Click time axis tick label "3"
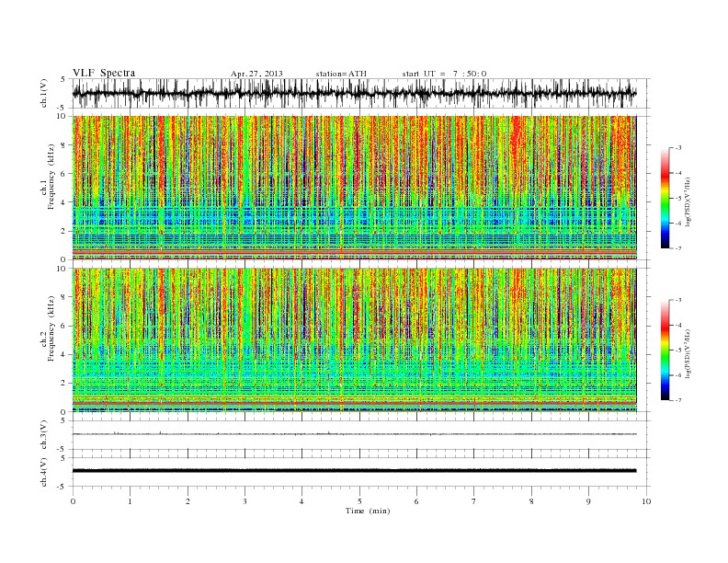This screenshot has width=728, height=563. pos(245,501)
